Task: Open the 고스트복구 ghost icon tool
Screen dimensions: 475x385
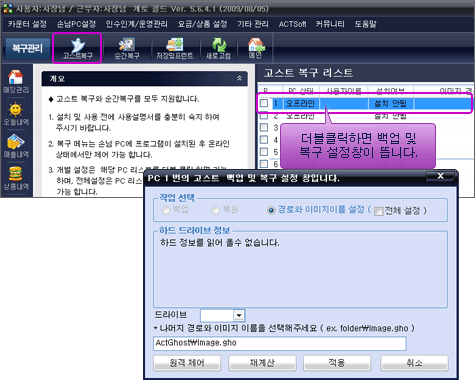Action: (77, 48)
